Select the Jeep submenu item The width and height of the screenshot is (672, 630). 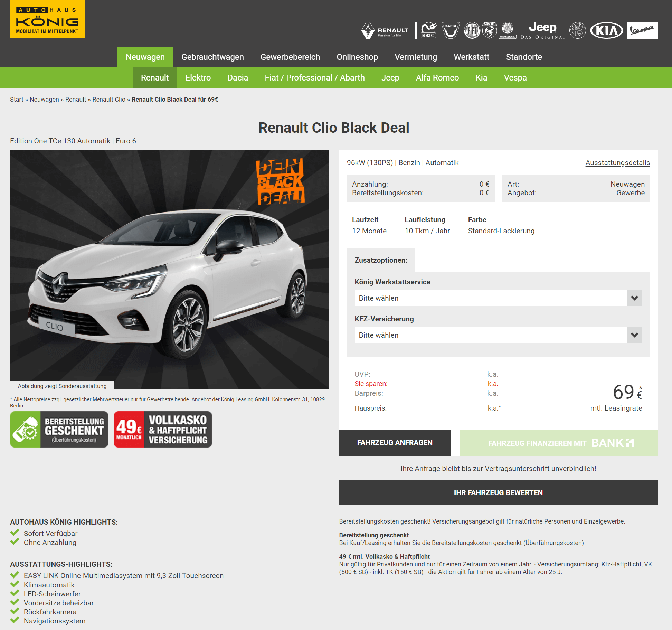point(390,78)
